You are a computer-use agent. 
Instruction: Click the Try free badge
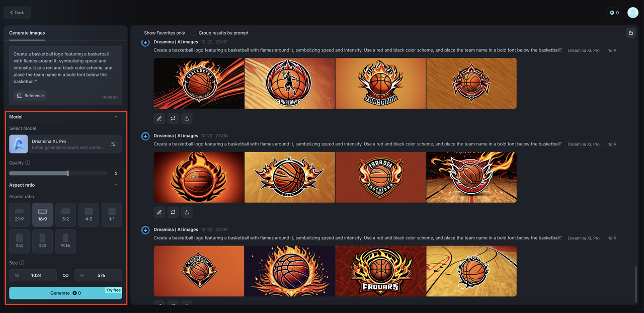pyautogui.click(x=113, y=290)
